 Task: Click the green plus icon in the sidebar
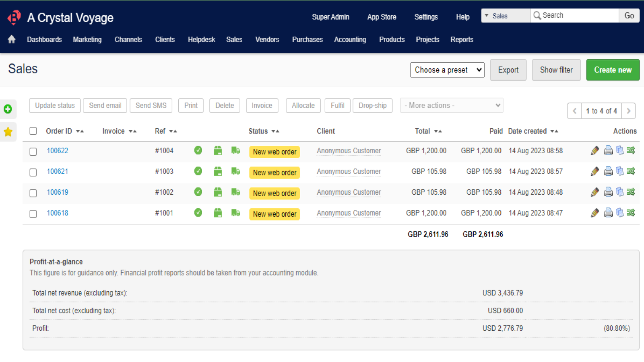pos(8,109)
